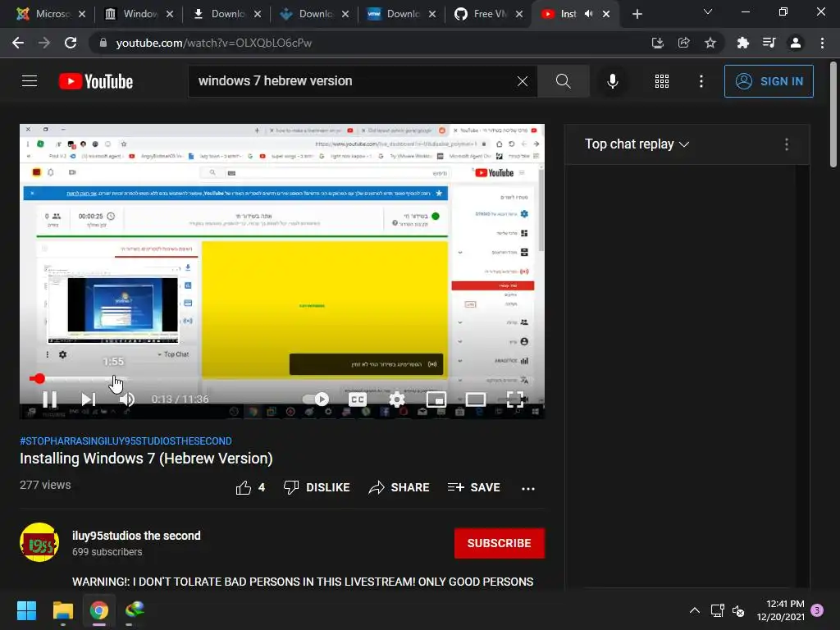The height and width of the screenshot is (630, 840).
Task: Expand the Top chat replay dropdown
Action: tap(637, 144)
